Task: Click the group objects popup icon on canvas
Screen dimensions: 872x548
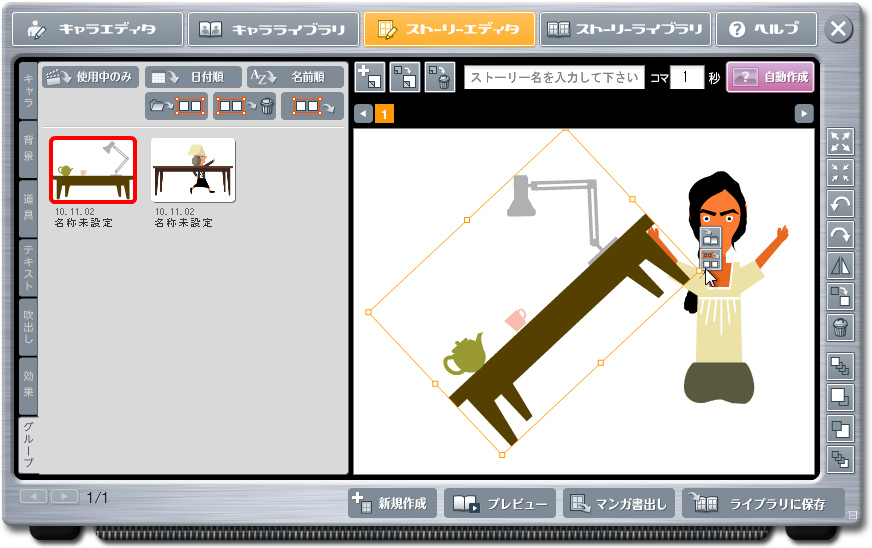Action: [x=710, y=259]
